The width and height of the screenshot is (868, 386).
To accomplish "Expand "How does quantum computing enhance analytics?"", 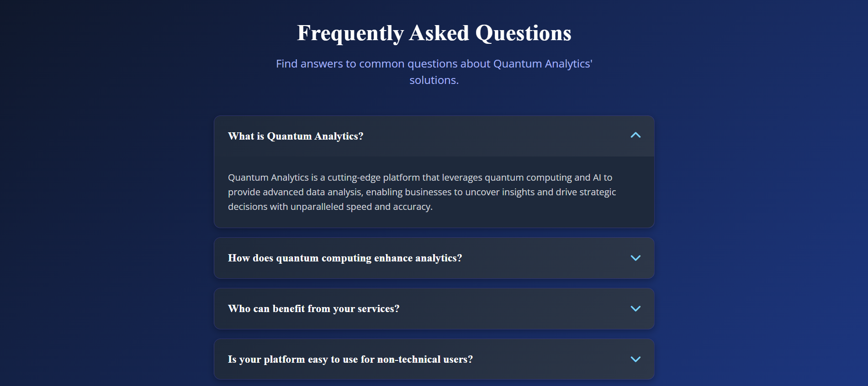I will click(x=345, y=258).
